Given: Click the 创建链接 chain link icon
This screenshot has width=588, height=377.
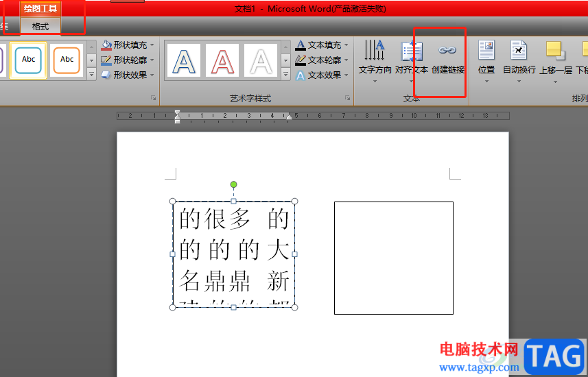Looking at the screenshot, I should pos(448,50).
